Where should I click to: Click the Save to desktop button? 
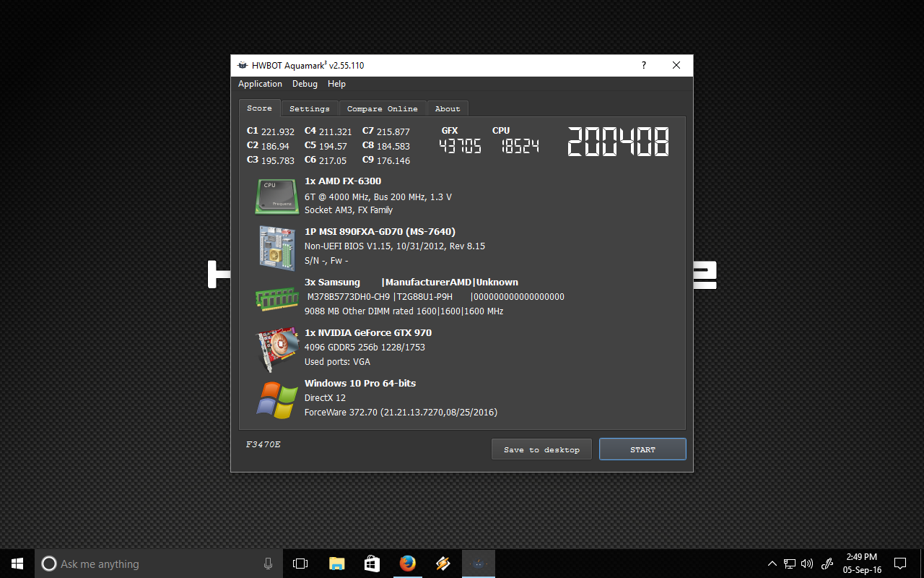tap(541, 449)
